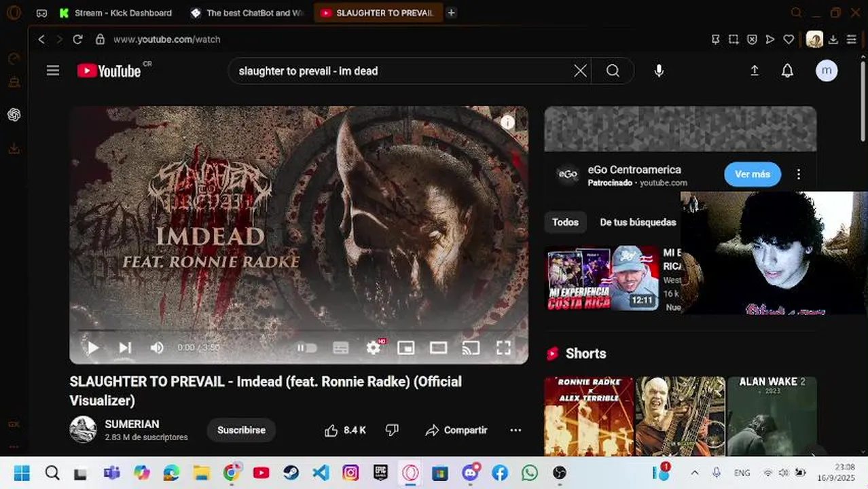The width and height of the screenshot is (868, 489).
Task: Launch Visual Studio Code from taskbar
Action: pyautogui.click(x=321, y=473)
